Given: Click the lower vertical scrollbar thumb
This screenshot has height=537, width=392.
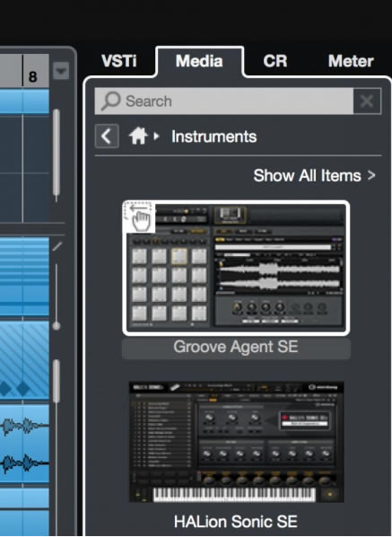Looking at the screenshot, I should tap(57, 381).
